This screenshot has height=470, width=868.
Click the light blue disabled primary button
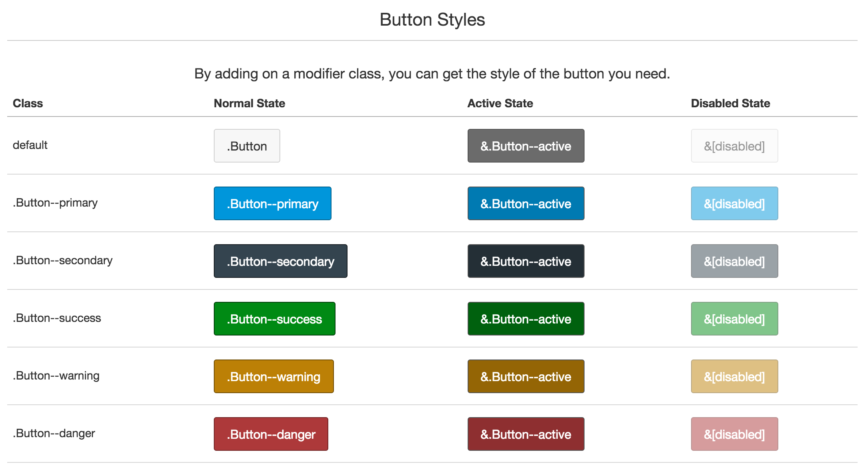[x=734, y=203]
